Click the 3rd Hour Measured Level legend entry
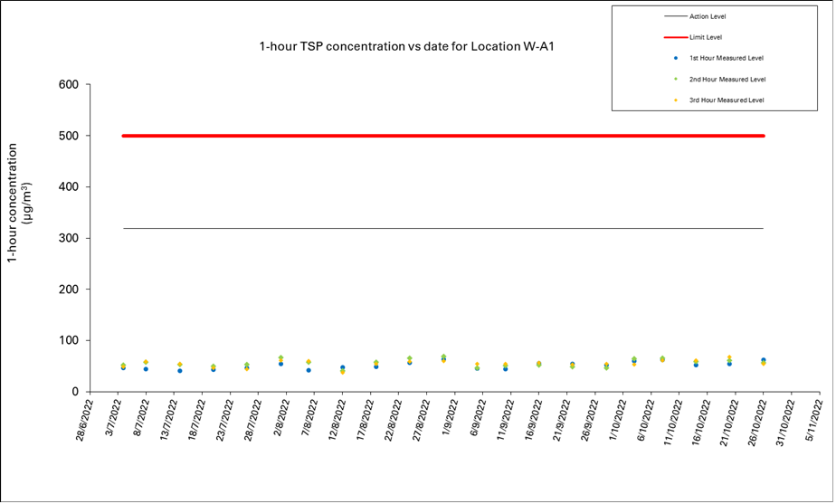836x504 pixels. [718, 100]
